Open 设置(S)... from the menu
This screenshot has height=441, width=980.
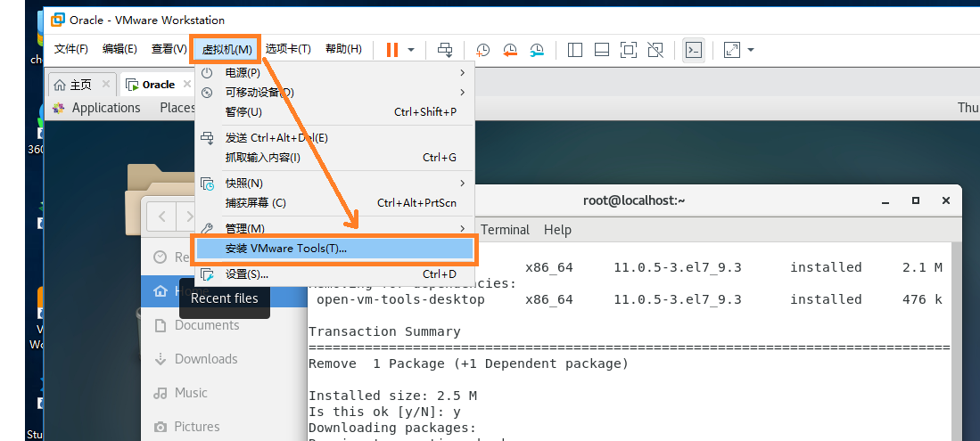point(335,274)
